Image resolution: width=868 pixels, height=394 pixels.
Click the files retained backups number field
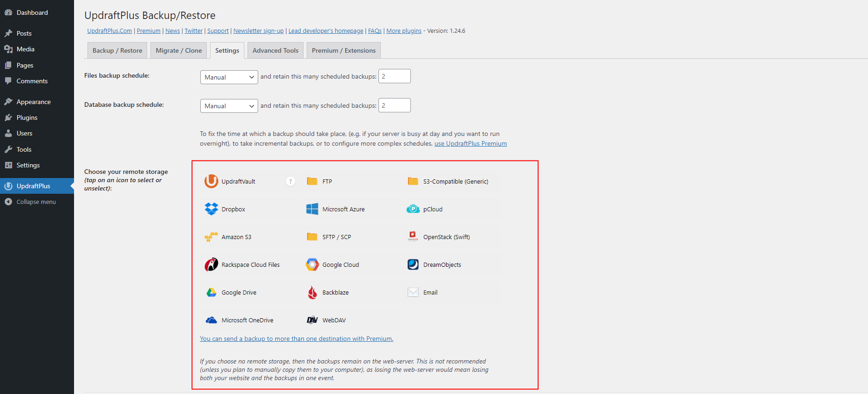[394, 76]
